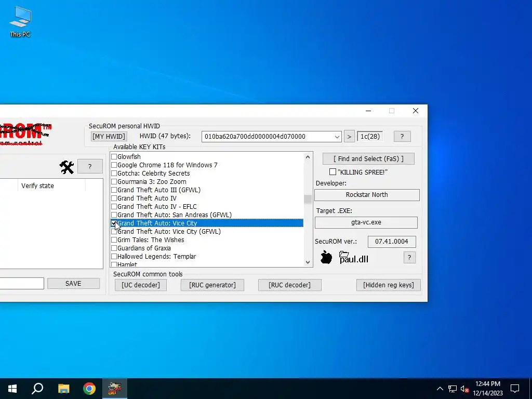Launch Google Chrome from taskbar
The width and height of the screenshot is (532, 399).
click(x=89, y=389)
